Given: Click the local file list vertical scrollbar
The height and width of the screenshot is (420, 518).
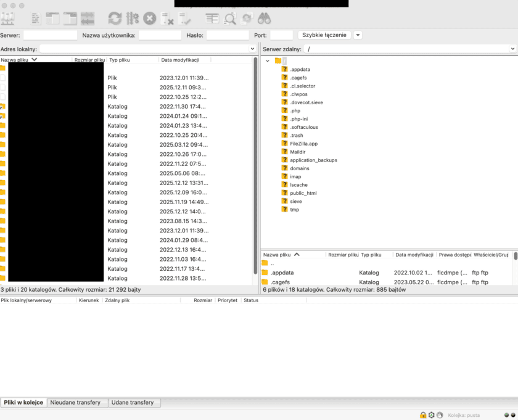Looking at the screenshot, I should pos(256,167).
